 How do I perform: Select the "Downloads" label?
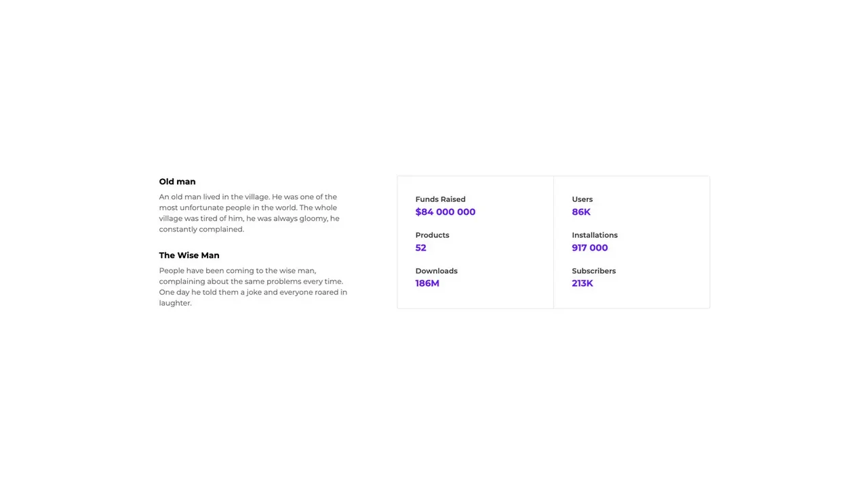[x=436, y=271]
